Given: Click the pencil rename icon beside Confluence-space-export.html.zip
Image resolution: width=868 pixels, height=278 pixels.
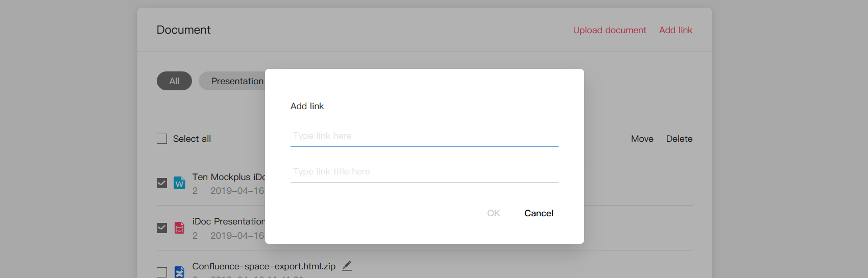Looking at the screenshot, I should click(x=347, y=266).
